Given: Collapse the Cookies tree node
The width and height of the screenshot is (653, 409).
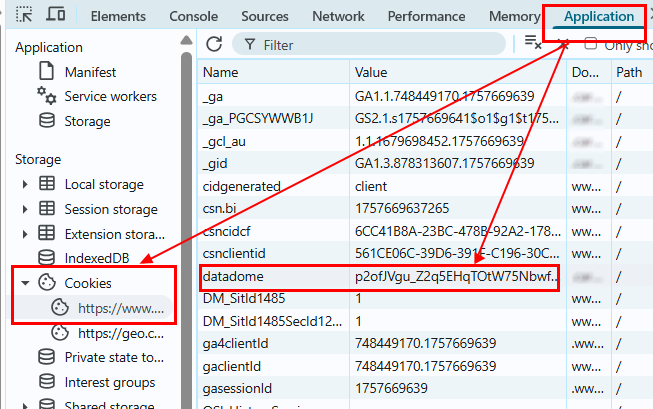Looking at the screenshot, I should click(x=25, y=283).
